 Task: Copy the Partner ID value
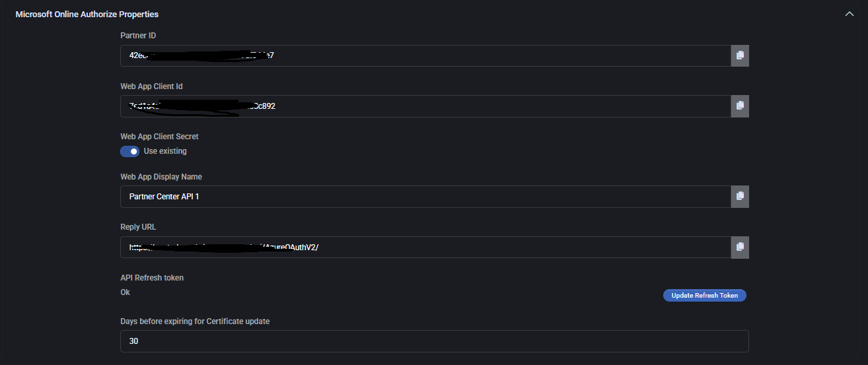click(740, 55)
